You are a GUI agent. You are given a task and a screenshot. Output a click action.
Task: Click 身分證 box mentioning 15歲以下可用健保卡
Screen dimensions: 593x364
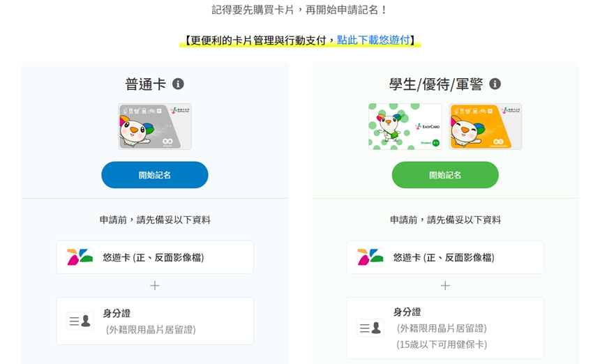[446, 328]
